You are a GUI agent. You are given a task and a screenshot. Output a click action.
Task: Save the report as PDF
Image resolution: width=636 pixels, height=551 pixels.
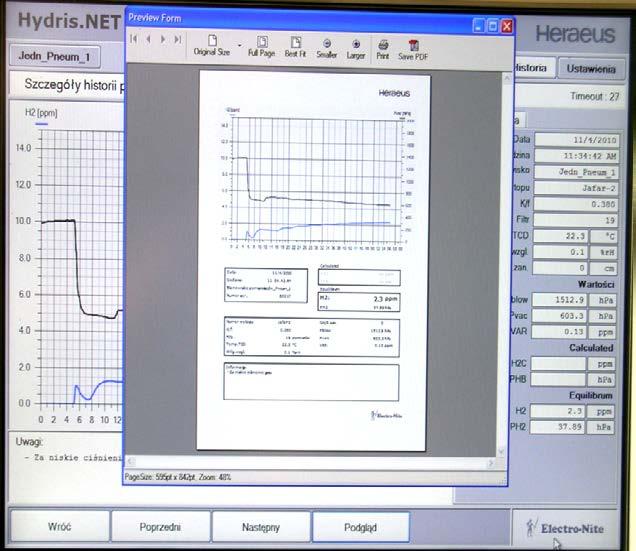pyautogui.click(x=413, y=51)
